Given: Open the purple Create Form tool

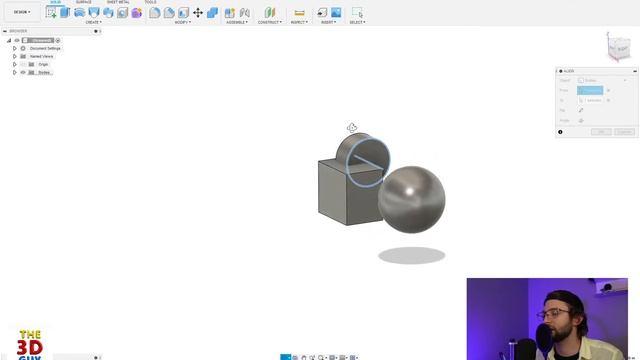Looking at the screenshot, I should point(137,13).
